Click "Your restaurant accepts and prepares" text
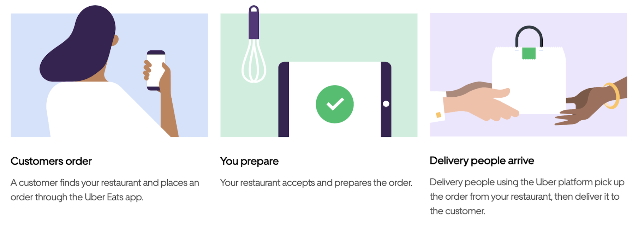644x230 pixels. tap(316, 183)
